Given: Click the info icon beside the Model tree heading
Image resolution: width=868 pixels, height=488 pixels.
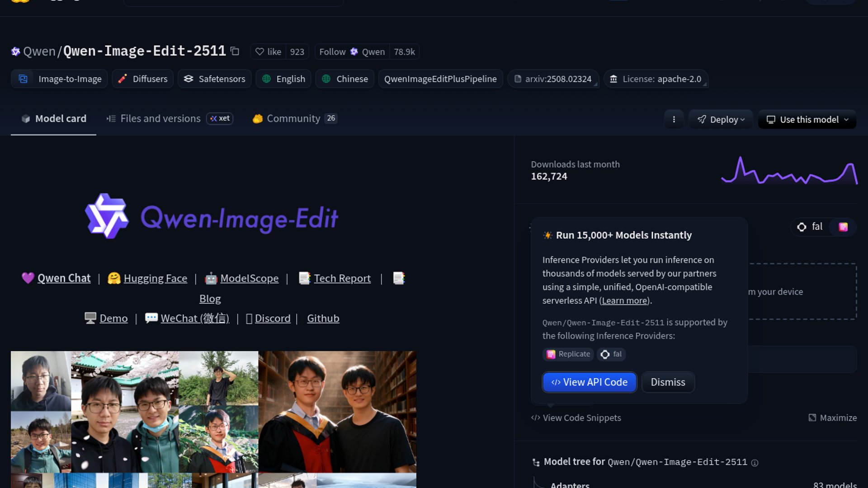Looking at the screenshot, I should point(755,462).
